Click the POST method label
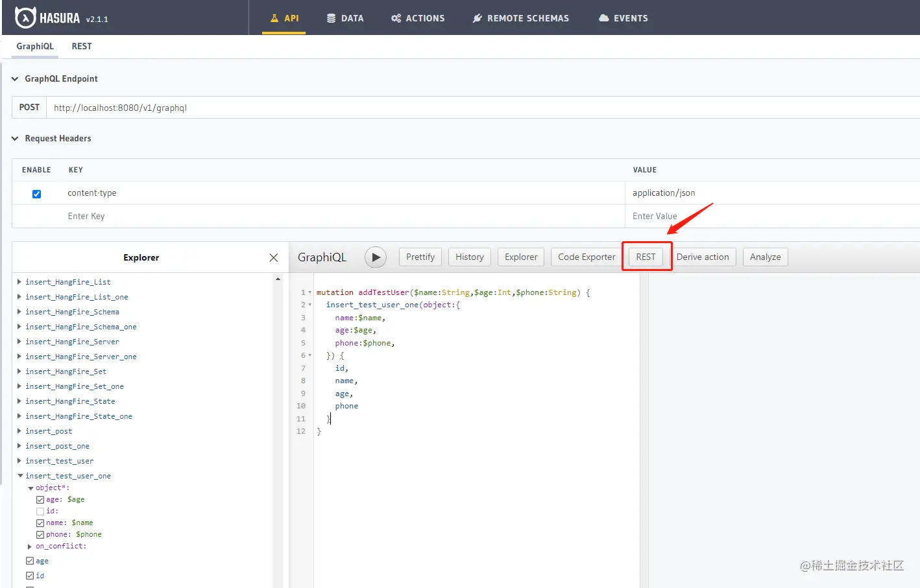 (29, 108)
